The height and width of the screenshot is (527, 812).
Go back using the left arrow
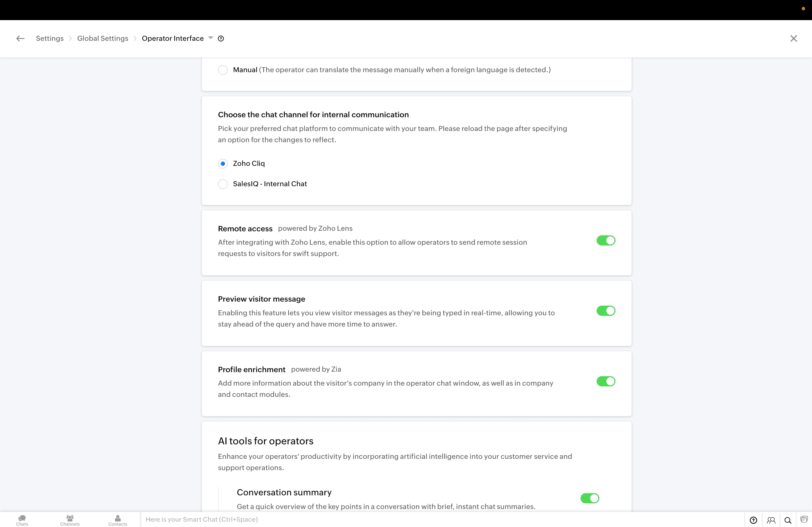point(20,39)
